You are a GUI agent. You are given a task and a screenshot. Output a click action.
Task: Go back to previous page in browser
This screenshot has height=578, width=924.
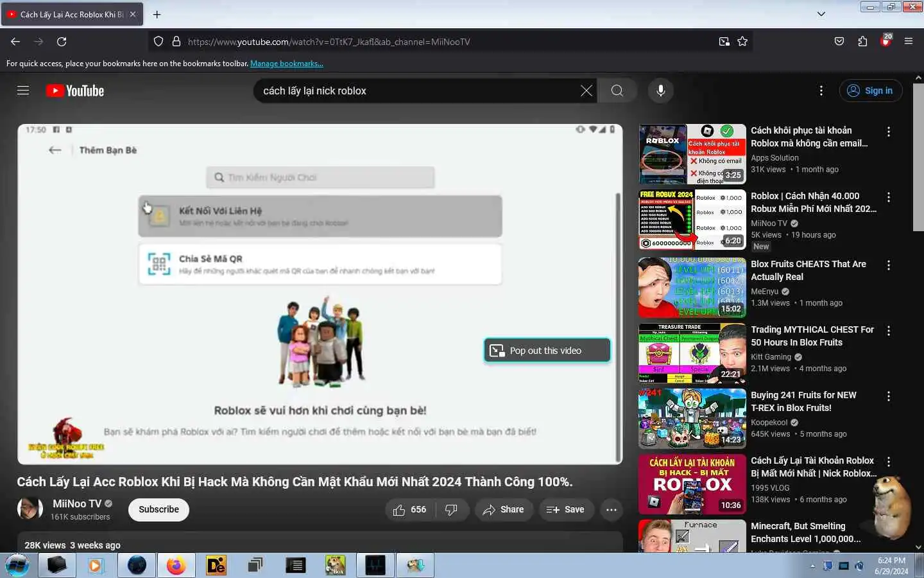click(15, 41)
